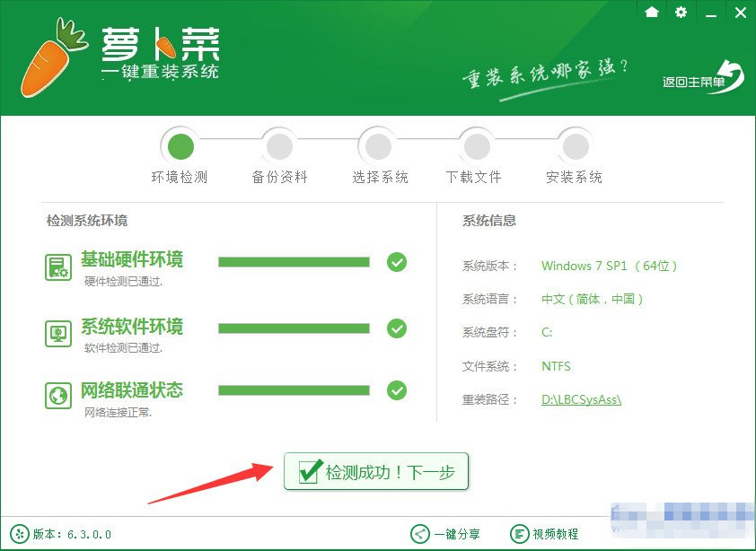Click 一键分享 to share
This screenshot has width=756, height=551.
pos(445,534)
